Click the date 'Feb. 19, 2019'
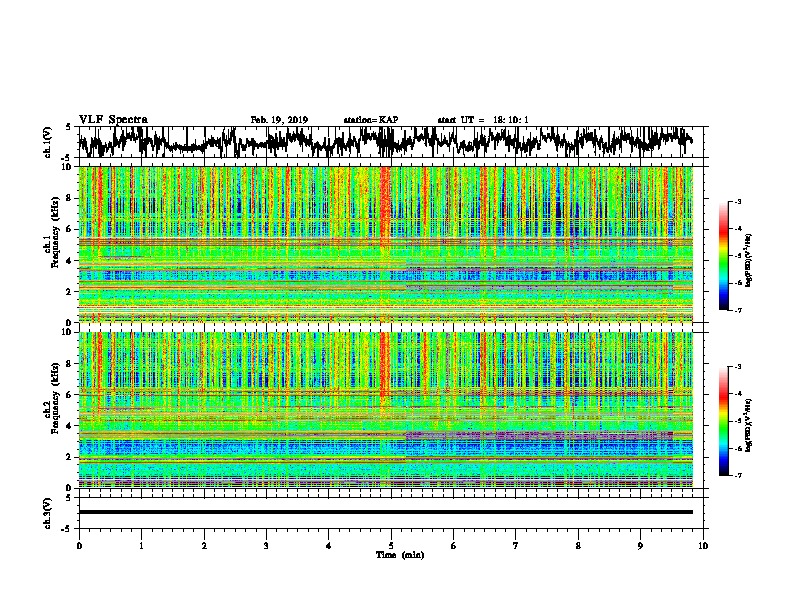Image resolution: width=792 pixels, height=612 pixels. tap(279, 120)
